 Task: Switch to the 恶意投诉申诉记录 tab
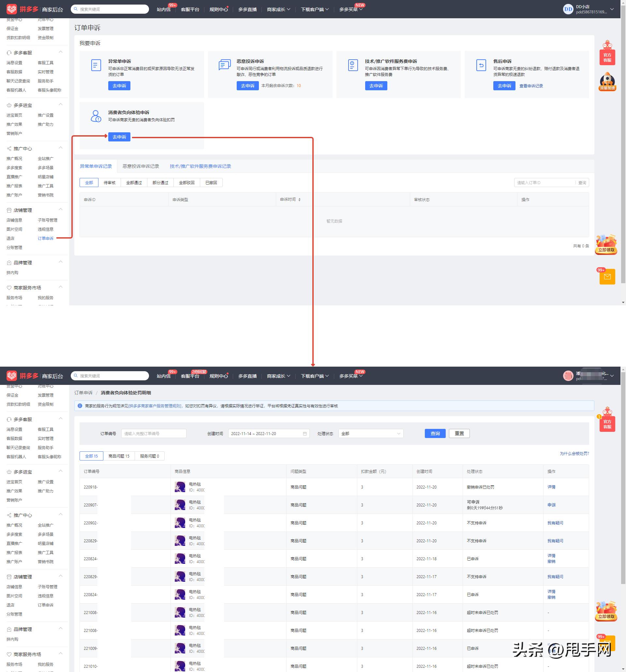pos(141,166)
